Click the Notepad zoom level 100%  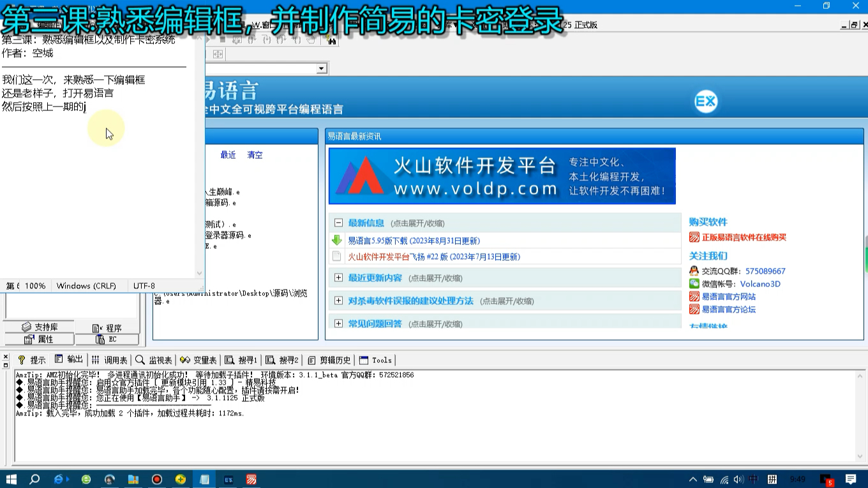point(35,286)
